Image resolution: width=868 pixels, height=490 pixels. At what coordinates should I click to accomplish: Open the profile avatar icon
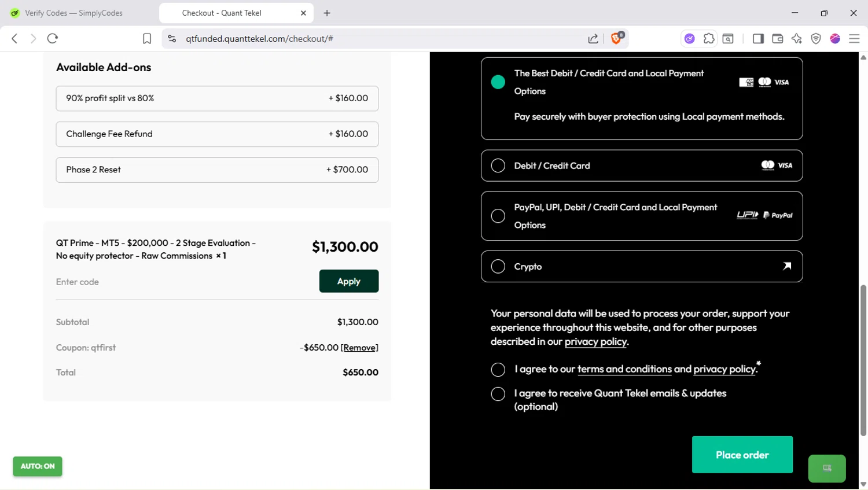(835, 39)
